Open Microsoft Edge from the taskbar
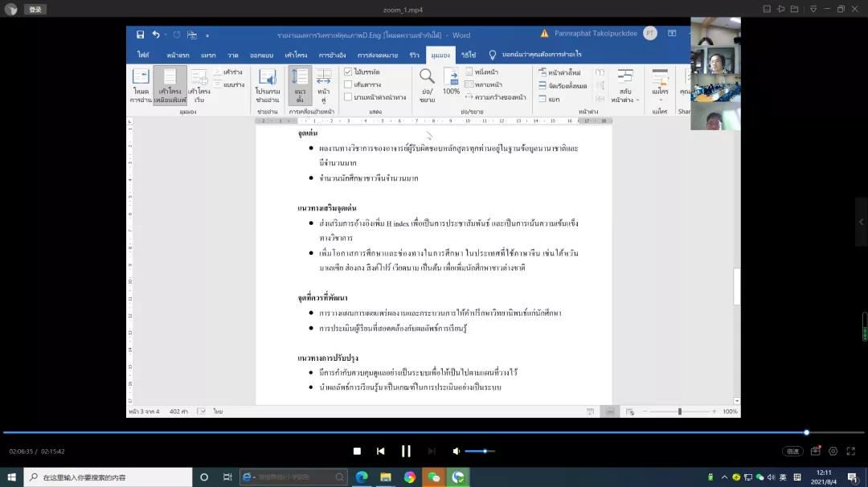 (362, 477)
